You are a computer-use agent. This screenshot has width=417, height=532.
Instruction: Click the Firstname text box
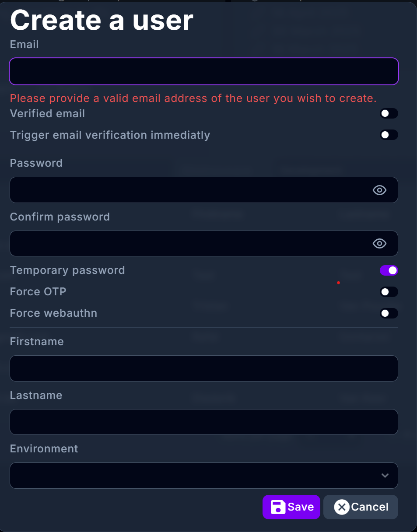click(203, 368)
